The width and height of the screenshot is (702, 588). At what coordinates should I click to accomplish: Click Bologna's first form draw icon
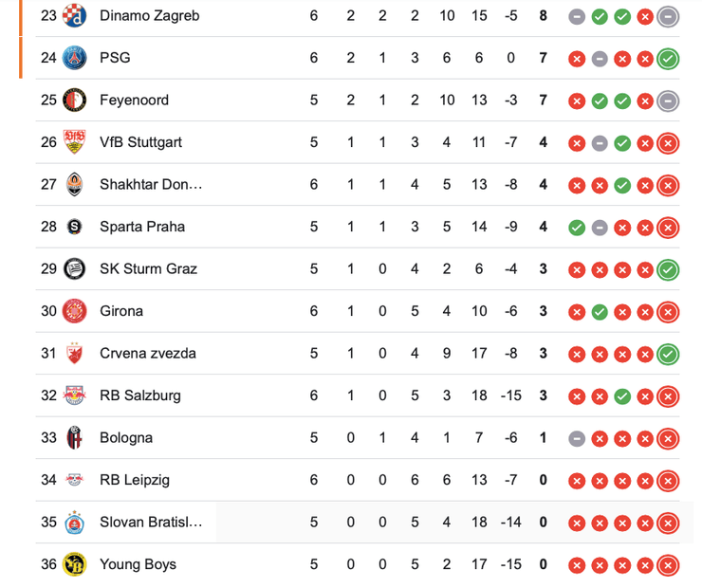coord(577,438)
